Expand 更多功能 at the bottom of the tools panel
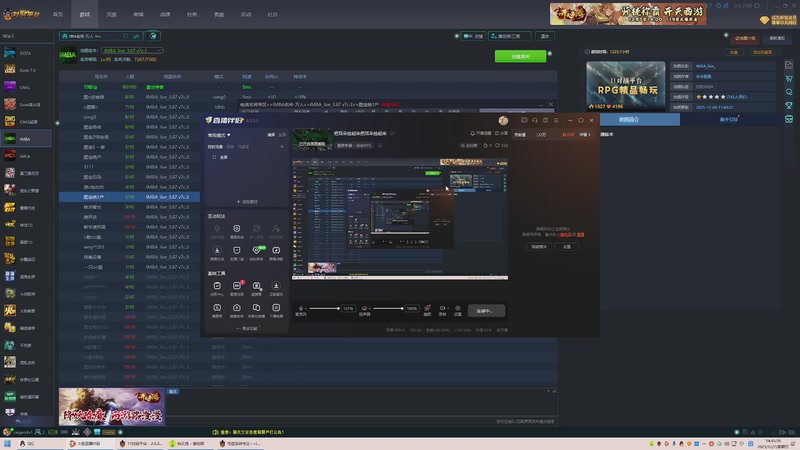 [247, 329]
